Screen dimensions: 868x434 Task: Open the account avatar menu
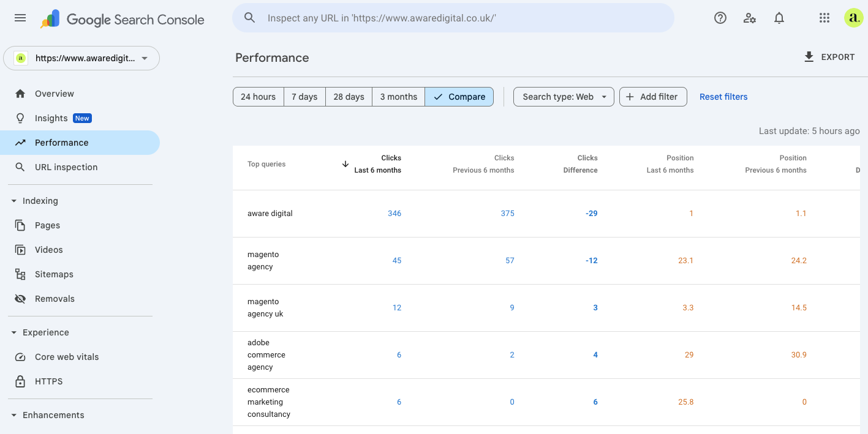pyautogui.click(x=853, y=18)
